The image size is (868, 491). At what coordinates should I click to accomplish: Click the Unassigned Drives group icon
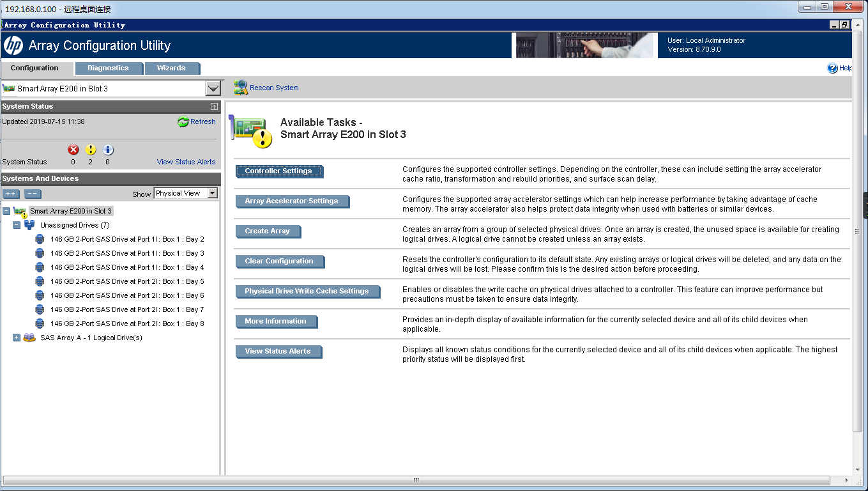pyautogui.click(x=29, y=225)
